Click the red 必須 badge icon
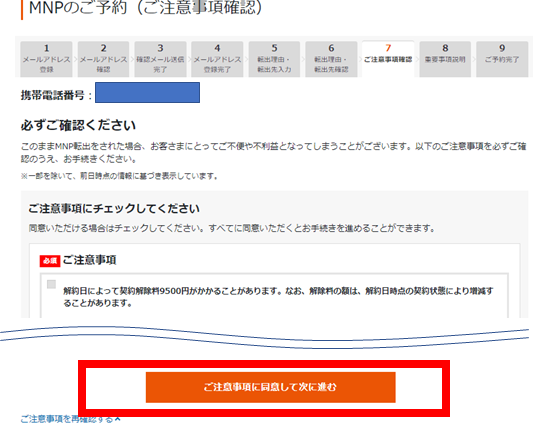 50,261
